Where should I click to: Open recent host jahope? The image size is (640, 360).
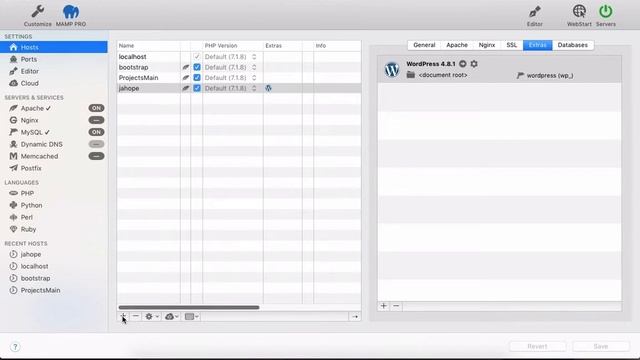(31, 254)
